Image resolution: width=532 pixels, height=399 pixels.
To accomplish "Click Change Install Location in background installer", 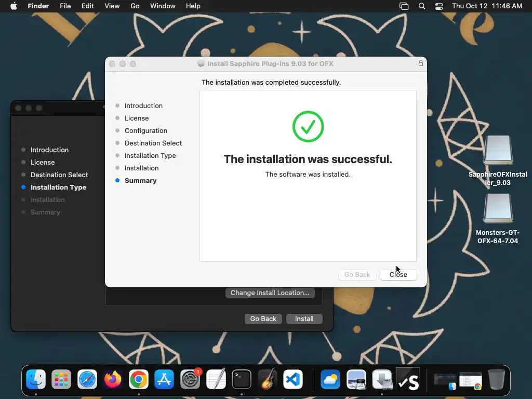I will pos(270,293).
